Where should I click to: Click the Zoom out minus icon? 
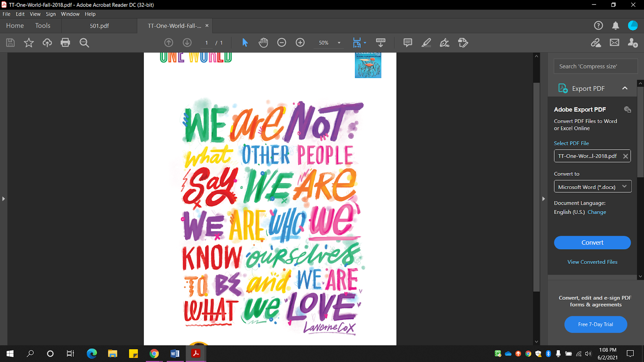282,43
